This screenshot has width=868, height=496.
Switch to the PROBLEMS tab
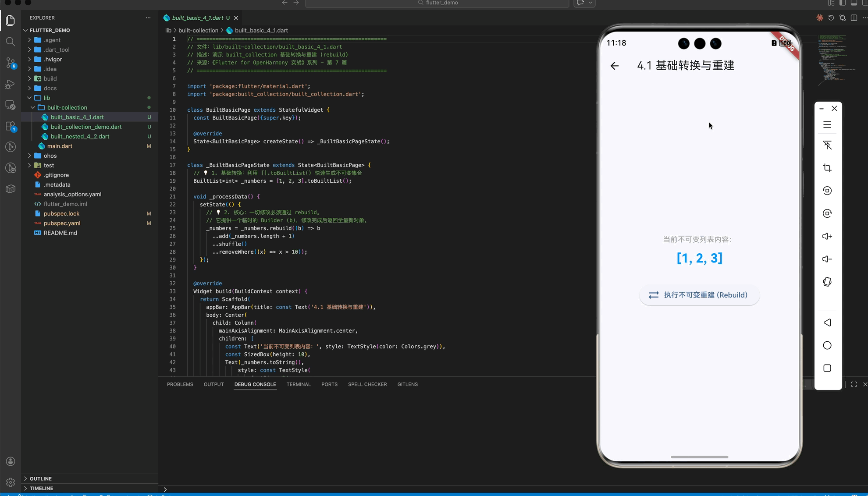click(x=180, y=384)
